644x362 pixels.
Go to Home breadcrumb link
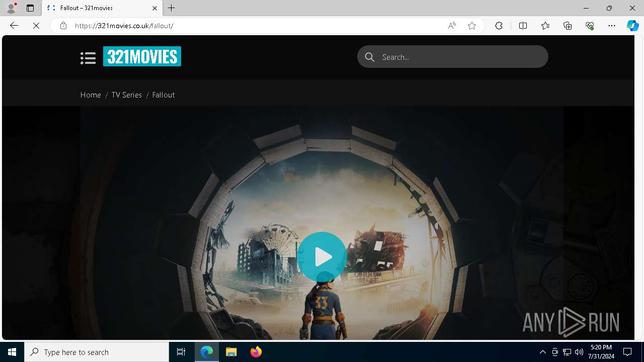point(91,95)
